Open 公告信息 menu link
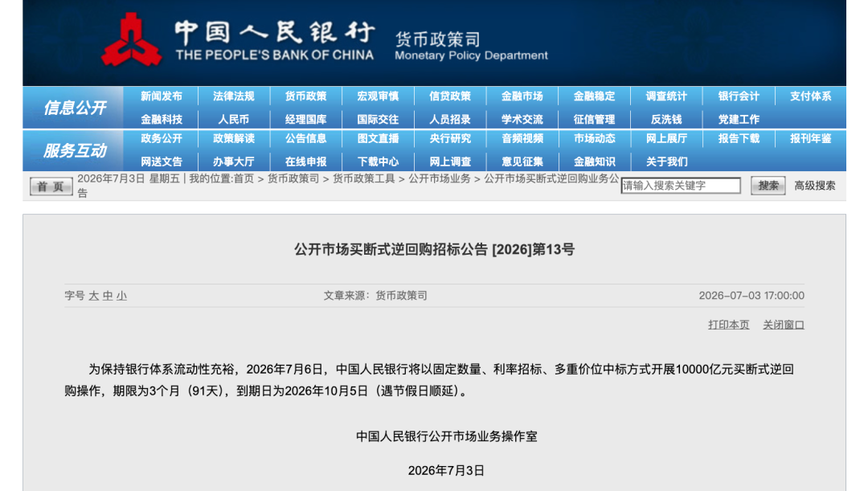The image size is (868, 491). click(x=305, y=138)
